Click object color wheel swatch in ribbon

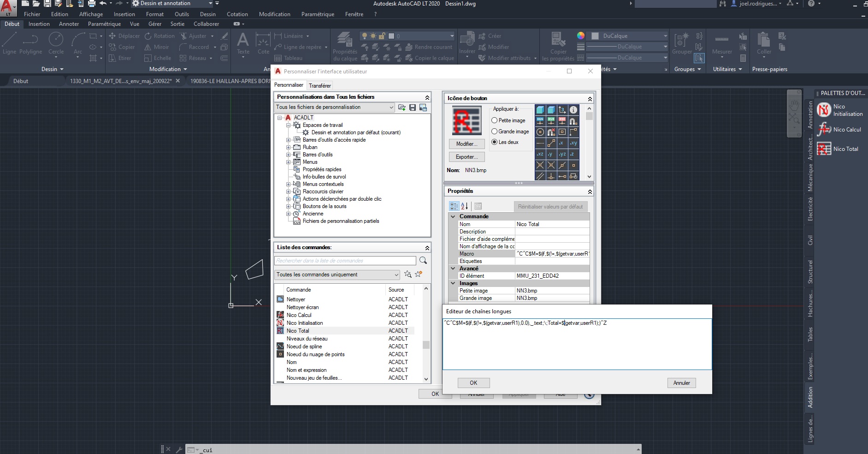(581, 36)
